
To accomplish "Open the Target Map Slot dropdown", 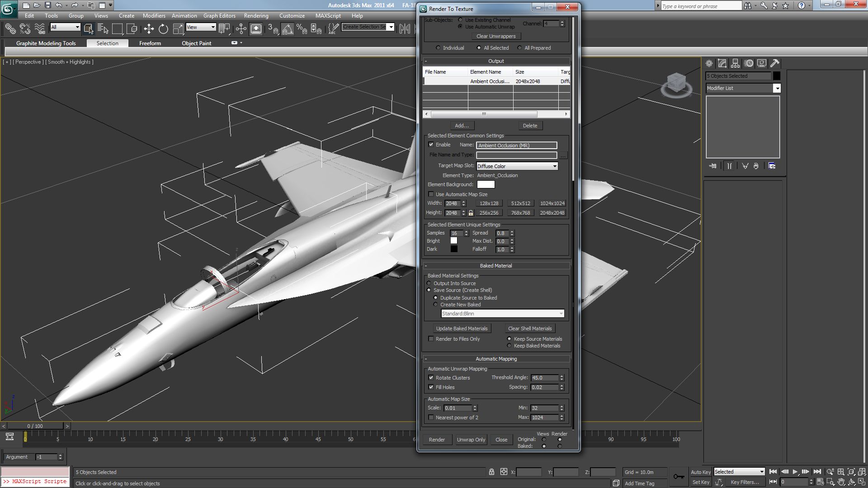I will pos(517,166).
